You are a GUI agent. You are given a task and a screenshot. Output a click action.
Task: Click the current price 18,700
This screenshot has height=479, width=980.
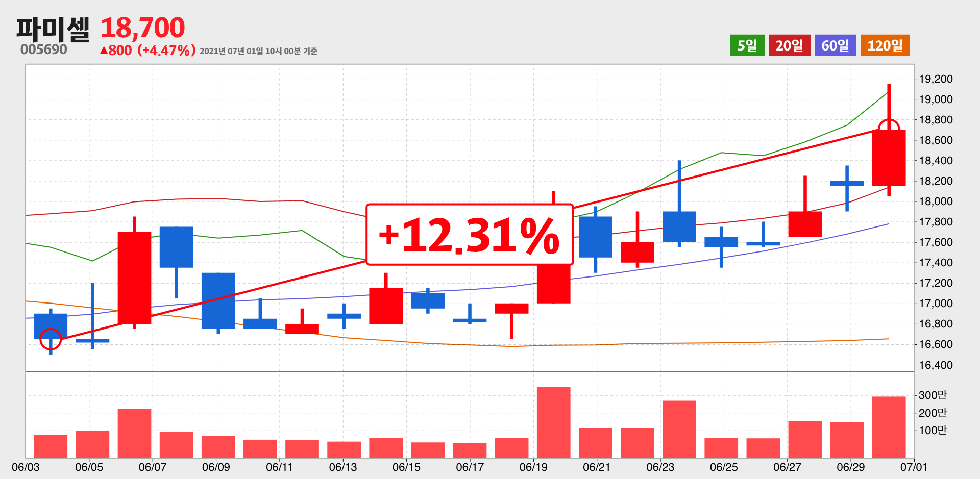click(142, 28)
